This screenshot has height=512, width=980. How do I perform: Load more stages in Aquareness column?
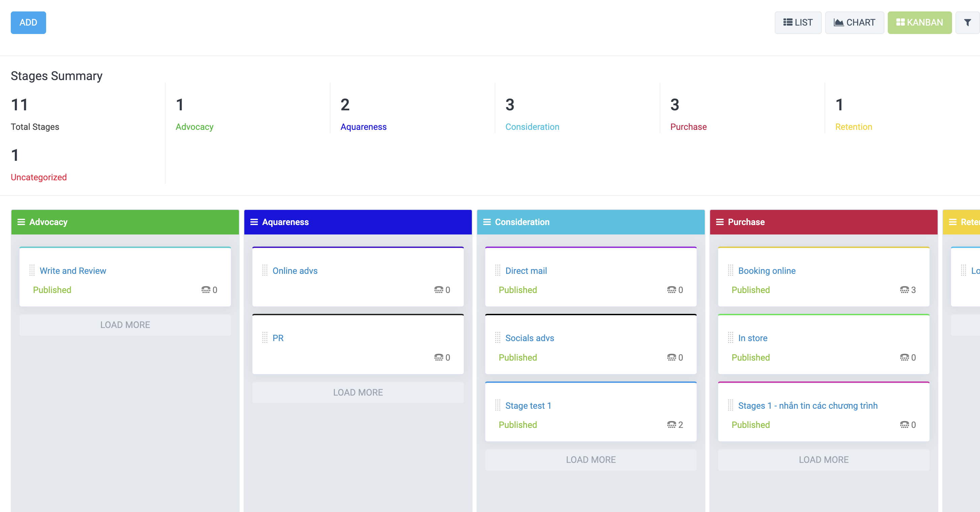coord(358,393)
